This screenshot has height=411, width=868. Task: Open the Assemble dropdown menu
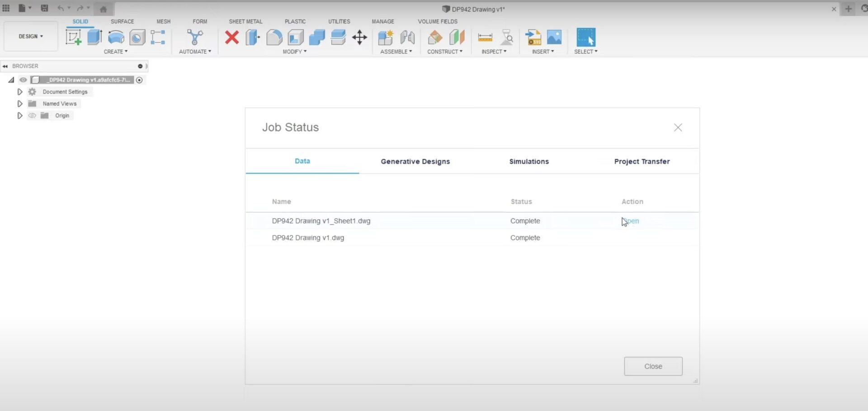[396, 52]
